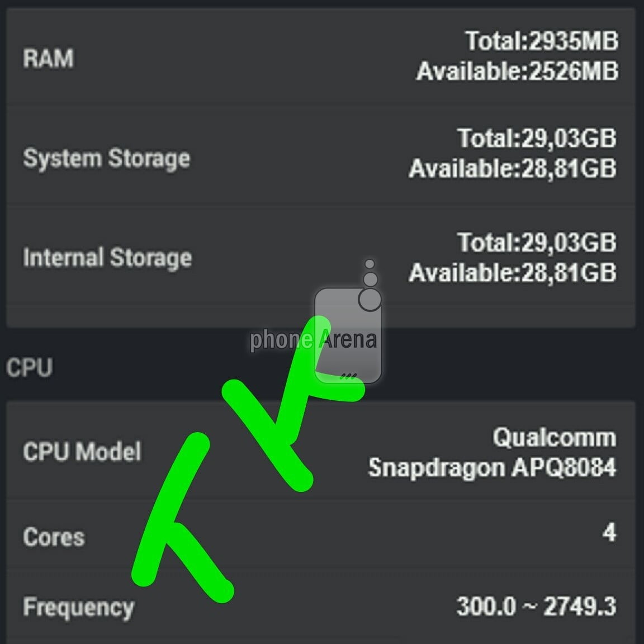Click the lower green K scribble
The image size is (644, 644).
173,525
